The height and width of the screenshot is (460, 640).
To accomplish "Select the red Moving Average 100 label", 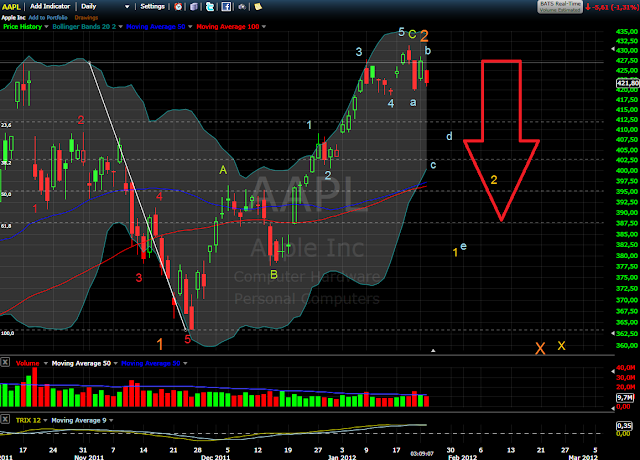I will 228,27.
